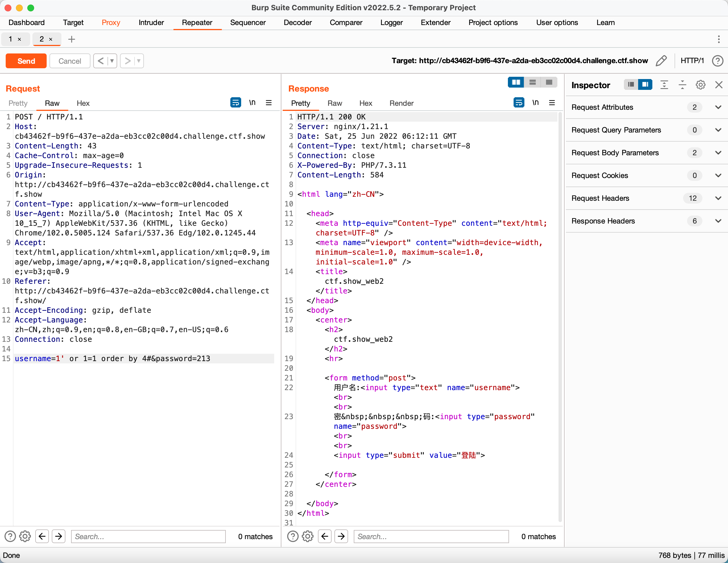Focus the Response search field
The width and height of the screenshot is (728, 563).
[431, 536]
